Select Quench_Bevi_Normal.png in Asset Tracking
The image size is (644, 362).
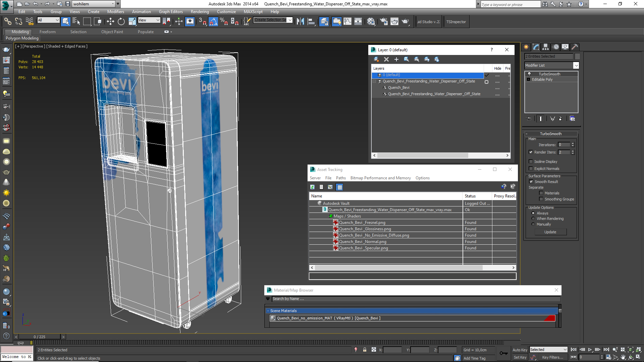[x=363, y=242]
